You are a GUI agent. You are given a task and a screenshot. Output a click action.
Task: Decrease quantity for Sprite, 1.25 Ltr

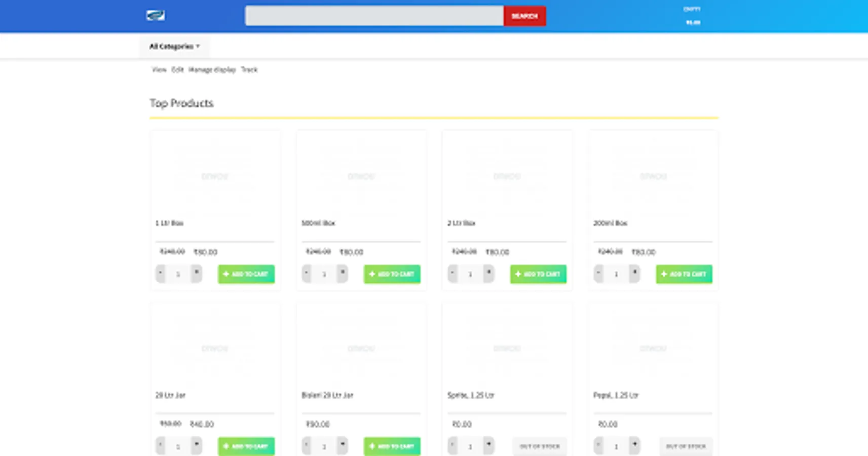click(x=452, y=446)
